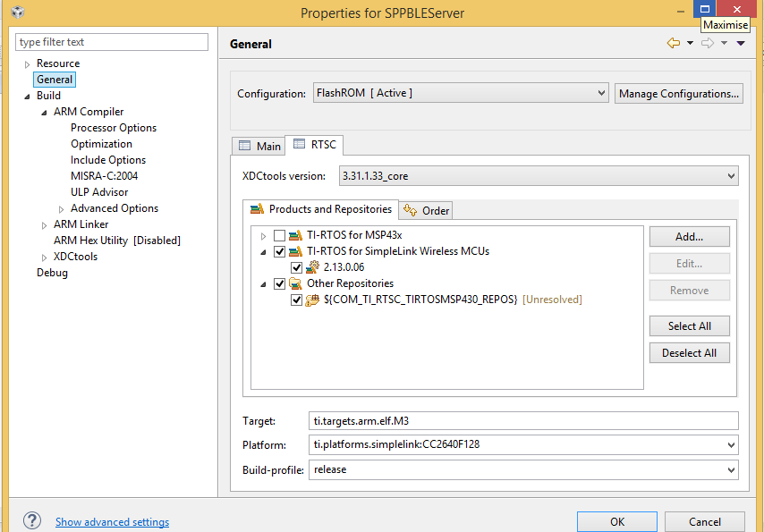Click the TI-RTOS for MSP43x product icon
764x532 pixels.
pyautogui.click(x=295, y=236)
